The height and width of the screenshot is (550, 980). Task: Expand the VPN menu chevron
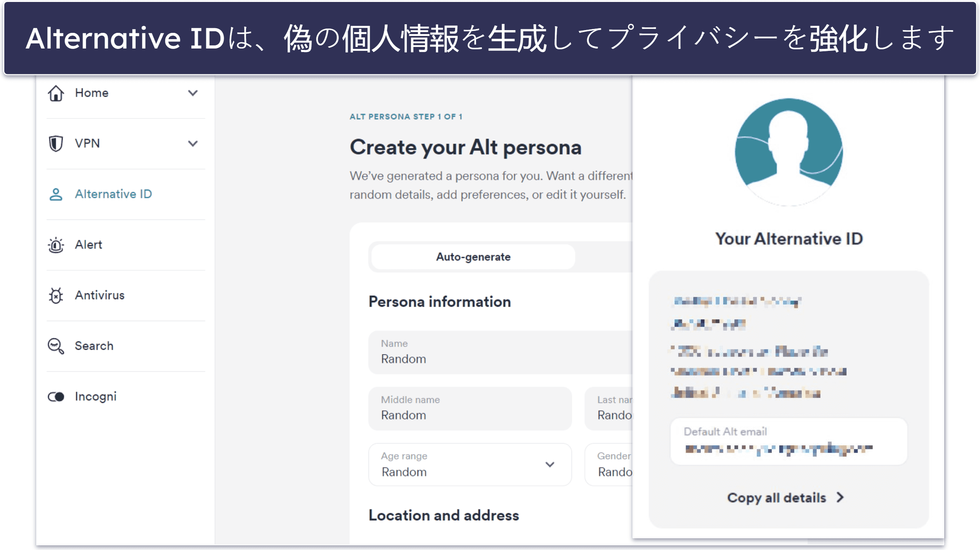pyautogui.click(x=193, y=144)
